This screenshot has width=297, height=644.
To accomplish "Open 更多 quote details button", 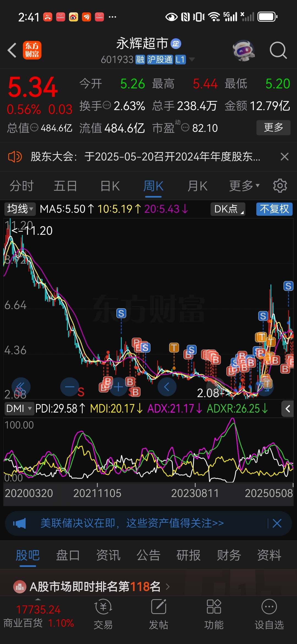I will (273, 127).
